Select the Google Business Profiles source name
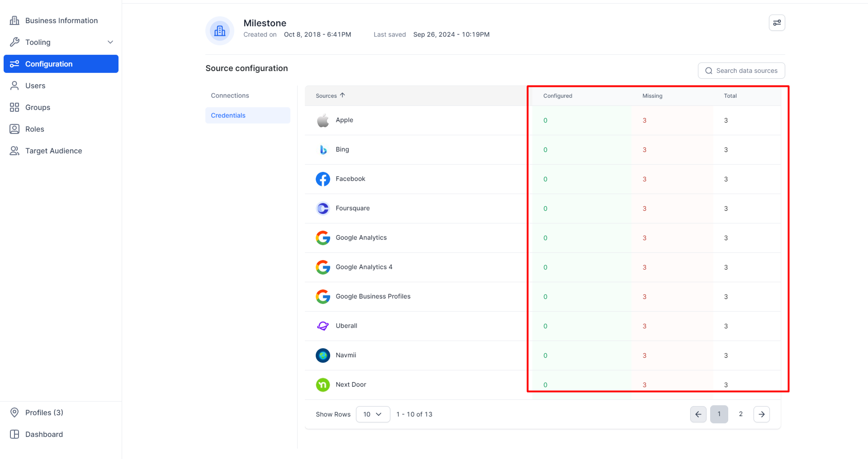Screen dimensions: 868x459 373,296
